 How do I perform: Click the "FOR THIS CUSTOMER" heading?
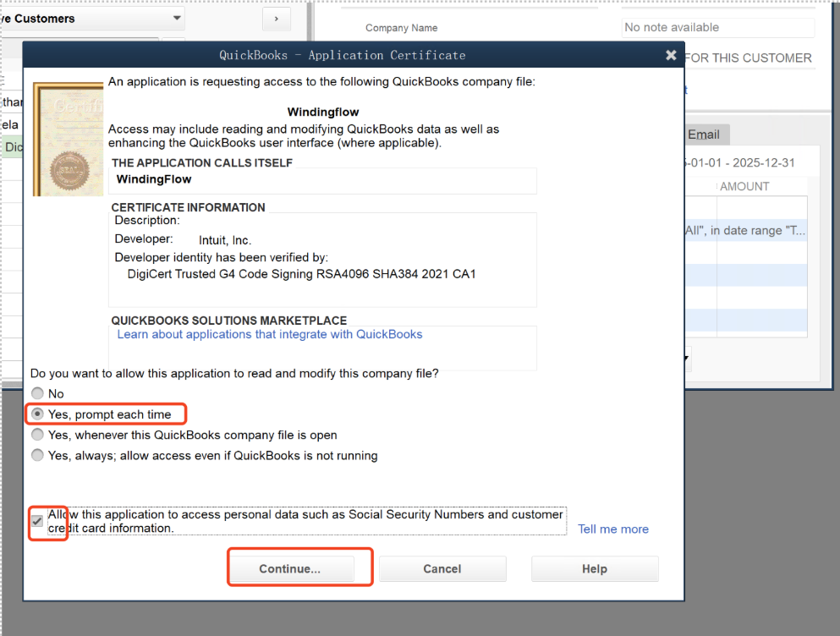(749, 58)
